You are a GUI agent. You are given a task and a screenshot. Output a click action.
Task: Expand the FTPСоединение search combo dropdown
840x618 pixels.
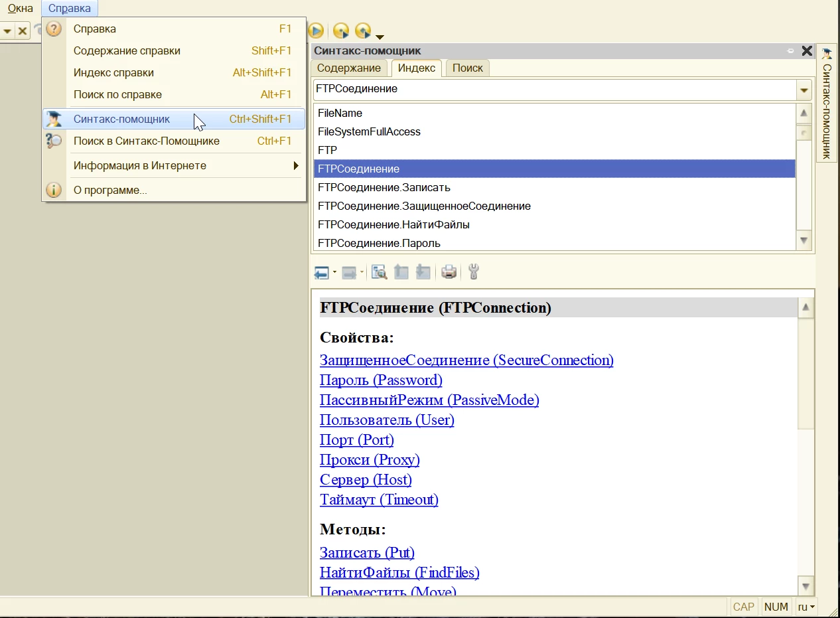click(804, 90)
